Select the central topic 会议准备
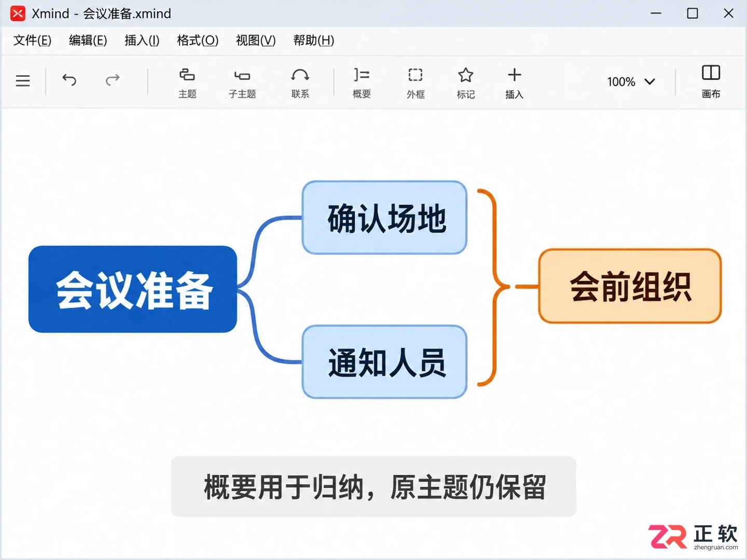Image resolution: width=747 pixels, height=560 pixels. tap(133, 289)
